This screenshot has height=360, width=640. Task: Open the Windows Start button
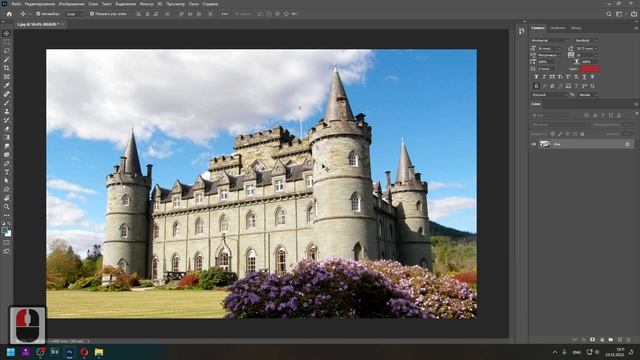click(x=11, y=352)
